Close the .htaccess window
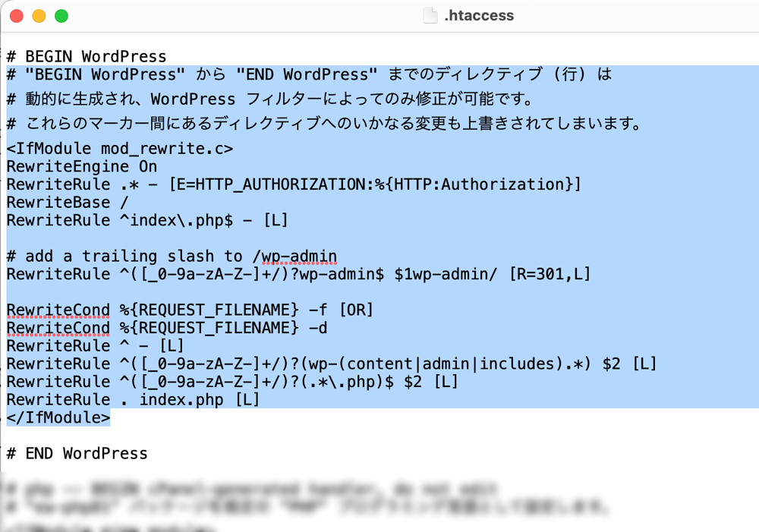 [17, 16]
